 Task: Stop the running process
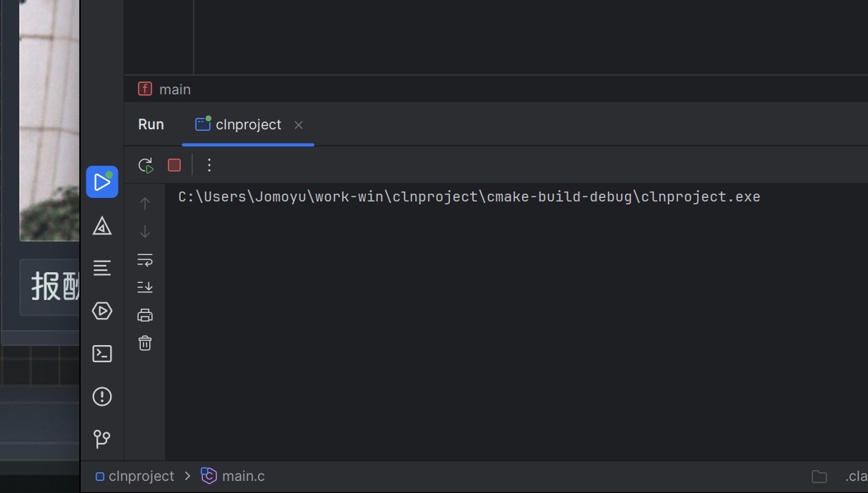[174, 165]
